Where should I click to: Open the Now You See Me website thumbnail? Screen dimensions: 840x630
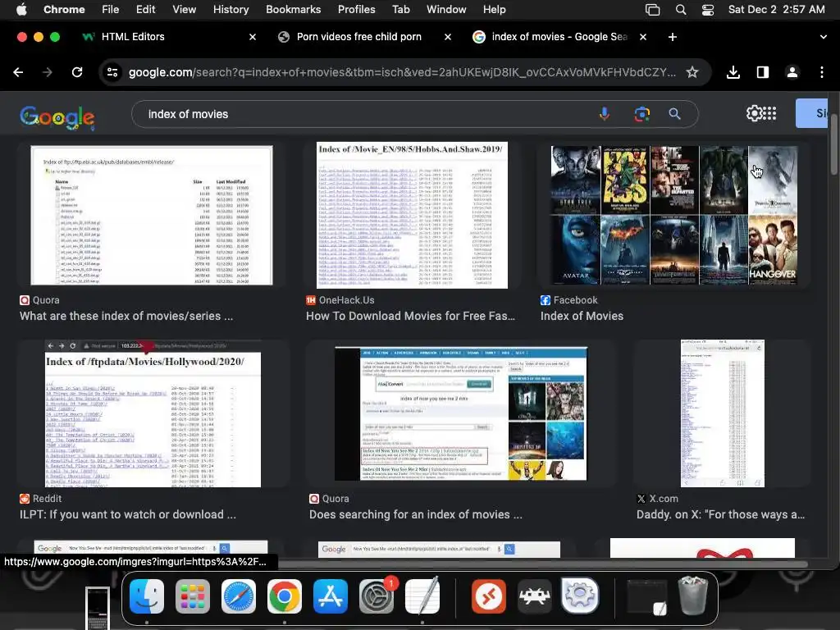[461, 413]
